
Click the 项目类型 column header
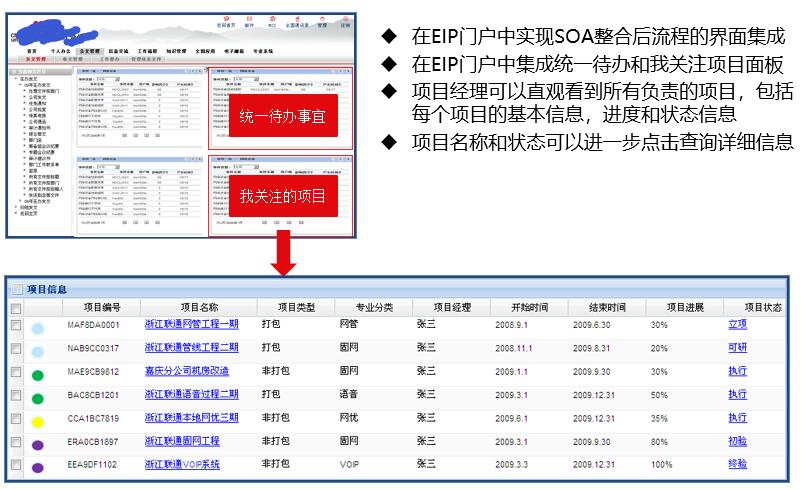pos(296,308)
